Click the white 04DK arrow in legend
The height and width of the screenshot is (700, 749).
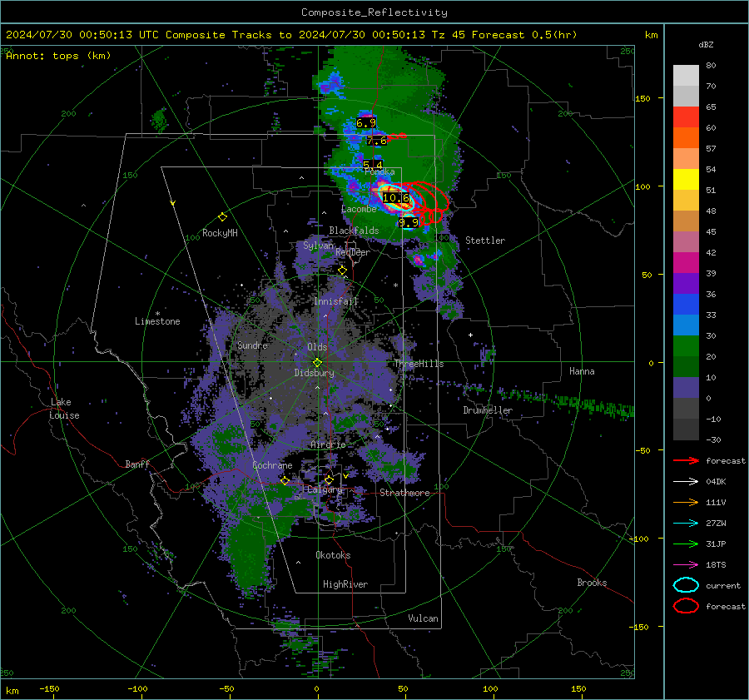[x=686, y=482]
